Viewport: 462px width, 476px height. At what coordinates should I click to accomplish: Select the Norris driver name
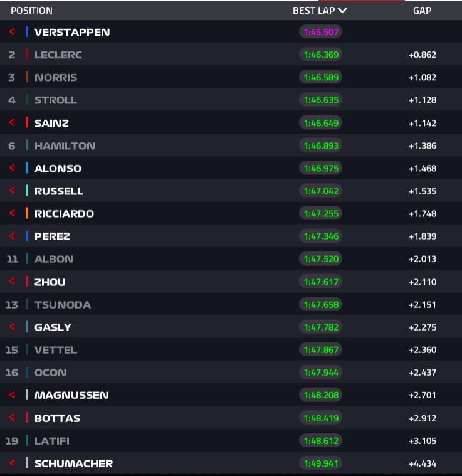tap(56, 77)
